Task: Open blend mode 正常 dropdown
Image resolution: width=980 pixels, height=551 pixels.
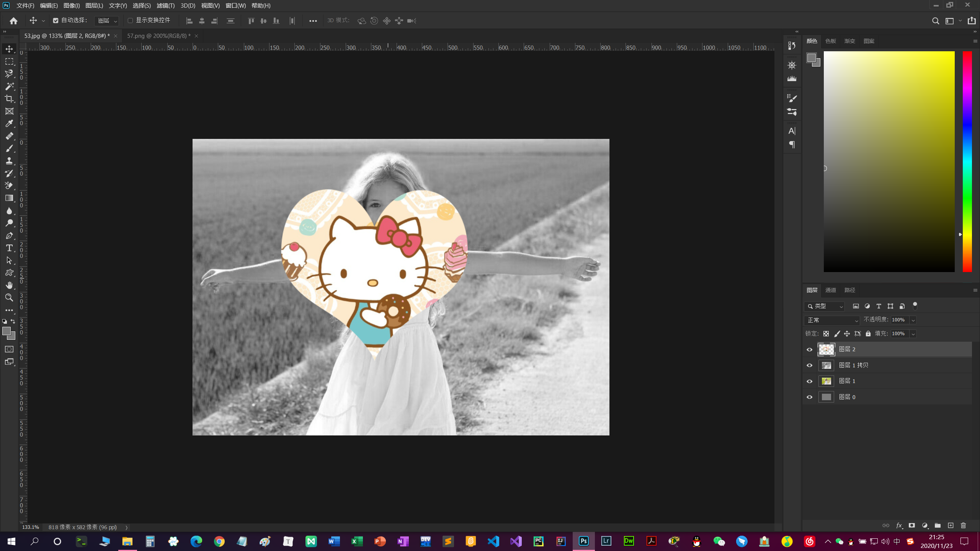Action: (832, 320)
